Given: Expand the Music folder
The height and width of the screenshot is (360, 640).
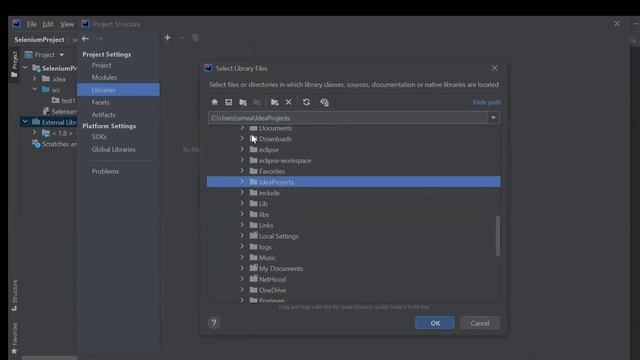Looking at the screenshot, I should (x=242, y=258).
